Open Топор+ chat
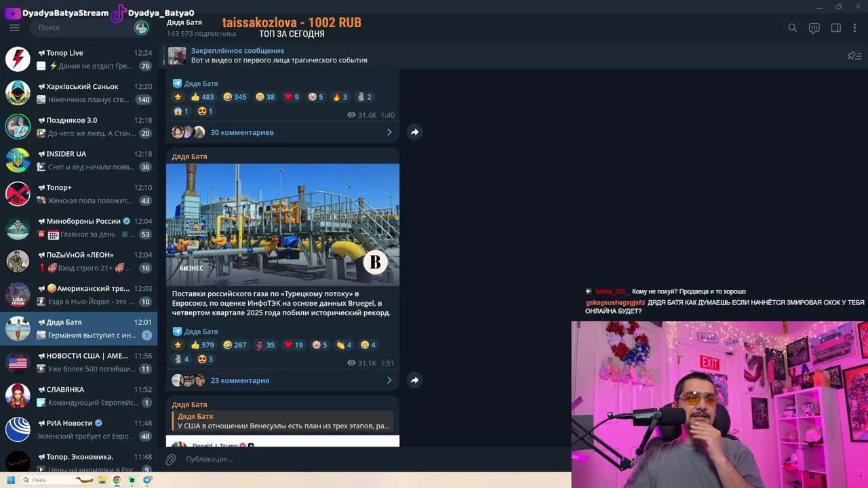 coord(79,194)
